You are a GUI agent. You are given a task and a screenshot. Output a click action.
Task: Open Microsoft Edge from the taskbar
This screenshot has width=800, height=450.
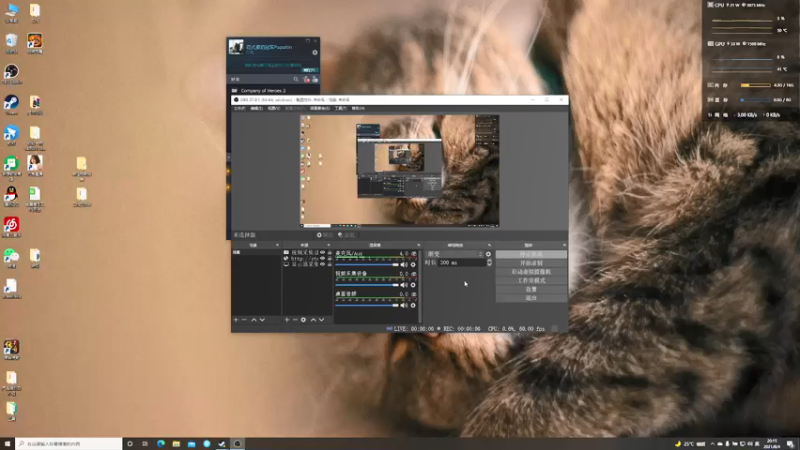161,444
